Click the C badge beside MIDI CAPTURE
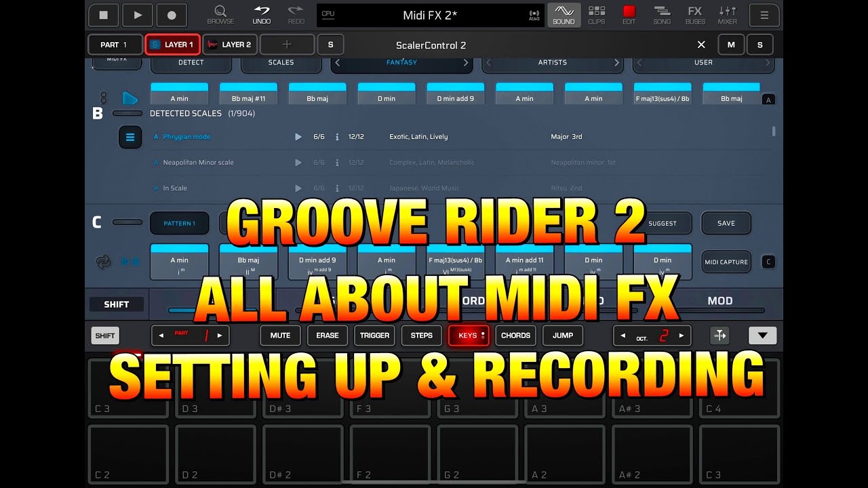This screenshot has height=488, width=868. pyautogui.click(x=768, y=262)
